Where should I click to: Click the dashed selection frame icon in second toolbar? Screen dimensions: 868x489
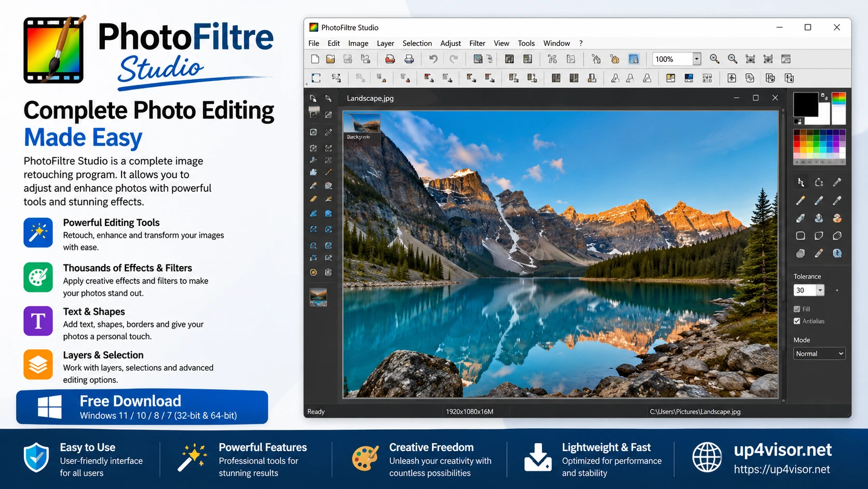point(316,78)
